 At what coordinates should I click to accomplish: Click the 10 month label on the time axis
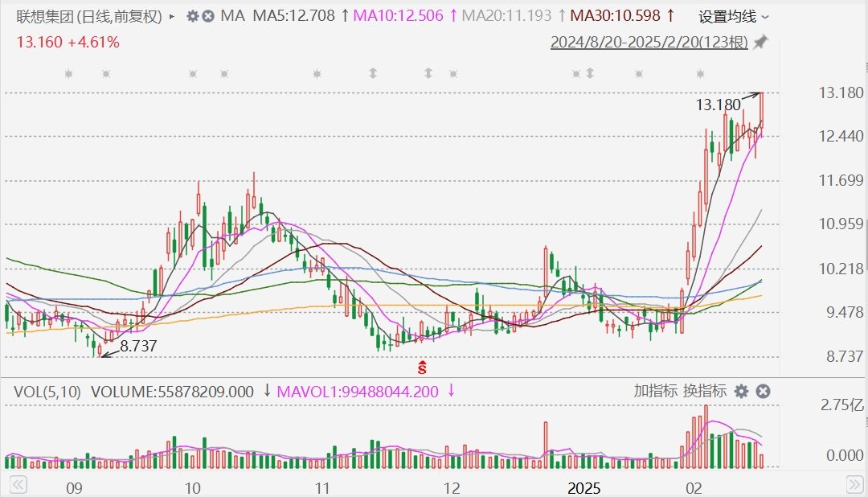tap(192, 488)
